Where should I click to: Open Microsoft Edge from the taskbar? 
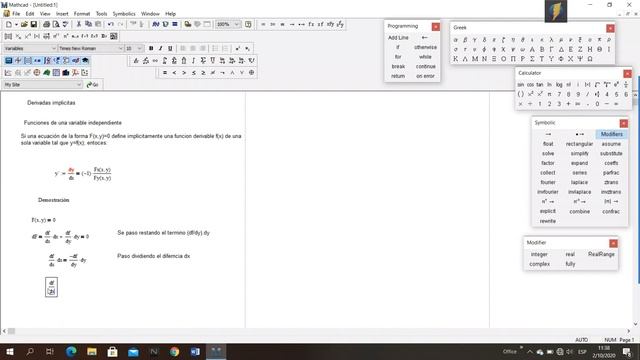pyautogui.click(x=71, y=351)
